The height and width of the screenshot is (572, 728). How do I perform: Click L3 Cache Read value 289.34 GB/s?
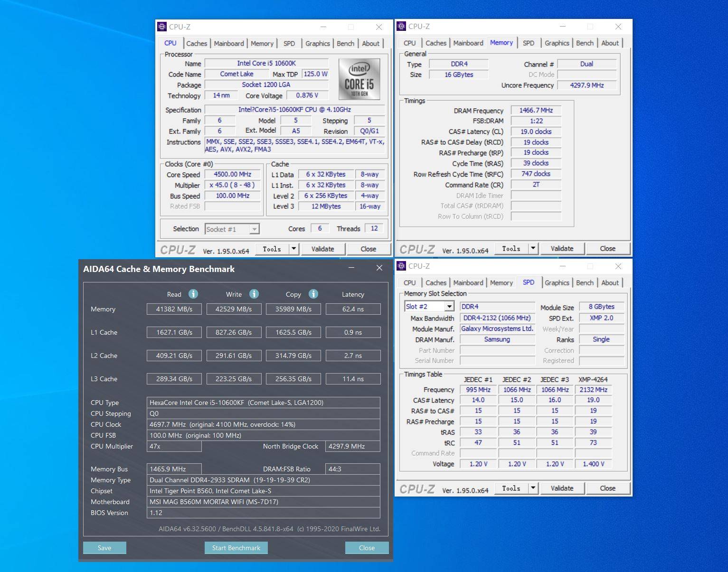point(174,379)
